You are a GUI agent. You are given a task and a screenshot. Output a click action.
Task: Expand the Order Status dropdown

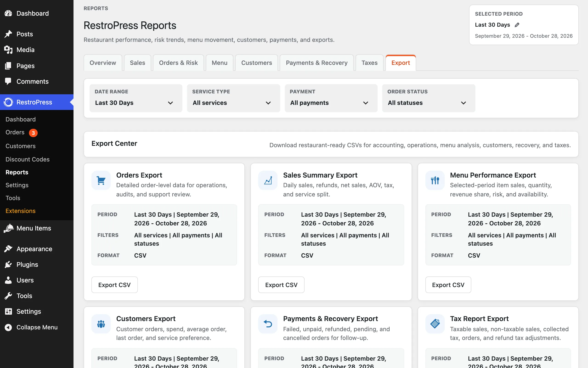click(x=429, y=98)
